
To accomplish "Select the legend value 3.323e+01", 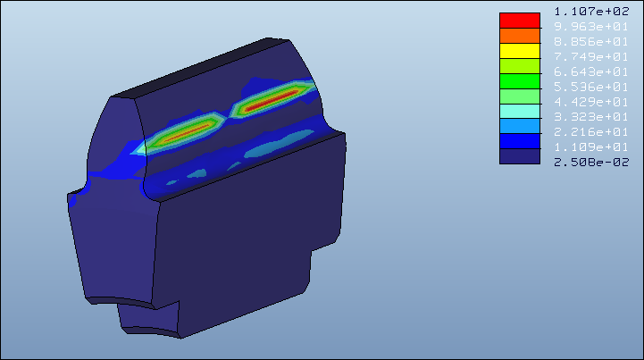I will click(591, 117).
